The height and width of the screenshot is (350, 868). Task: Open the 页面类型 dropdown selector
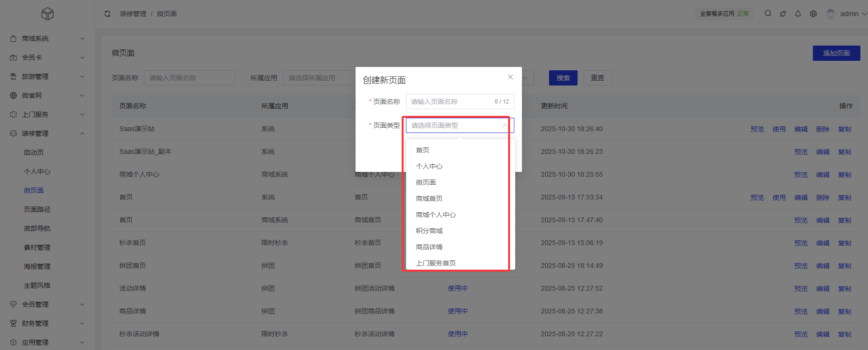(x=459, y=125)
